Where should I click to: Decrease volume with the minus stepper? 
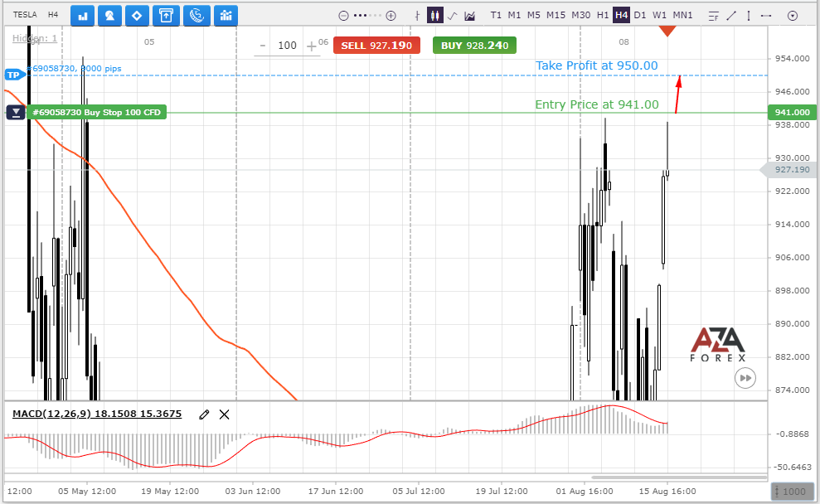(x=263, y=46)
